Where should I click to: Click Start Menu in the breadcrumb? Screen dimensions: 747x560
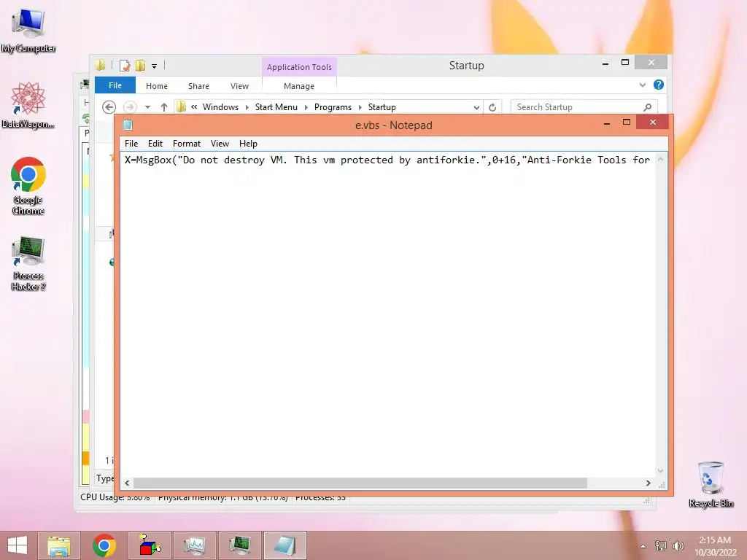[x=276, y=107]
